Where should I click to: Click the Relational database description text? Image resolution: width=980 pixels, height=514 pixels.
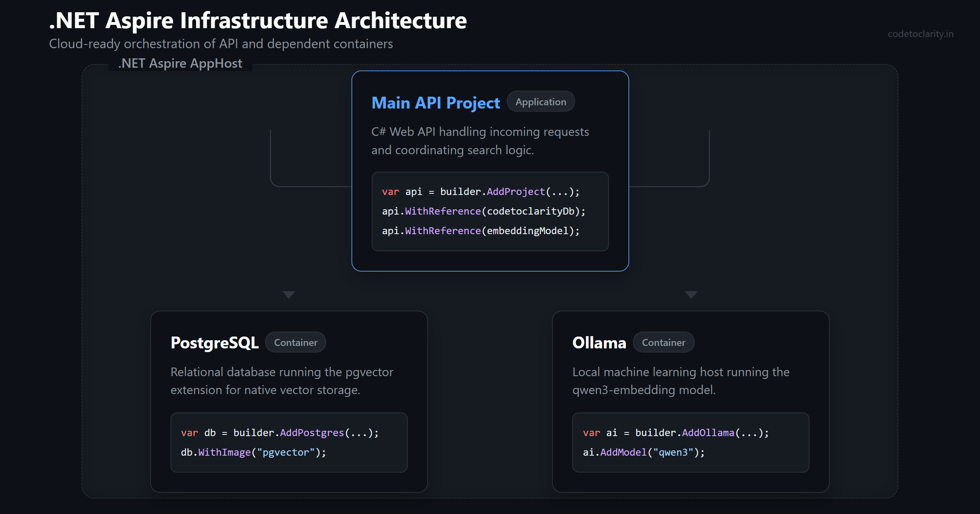coord(282,381)
